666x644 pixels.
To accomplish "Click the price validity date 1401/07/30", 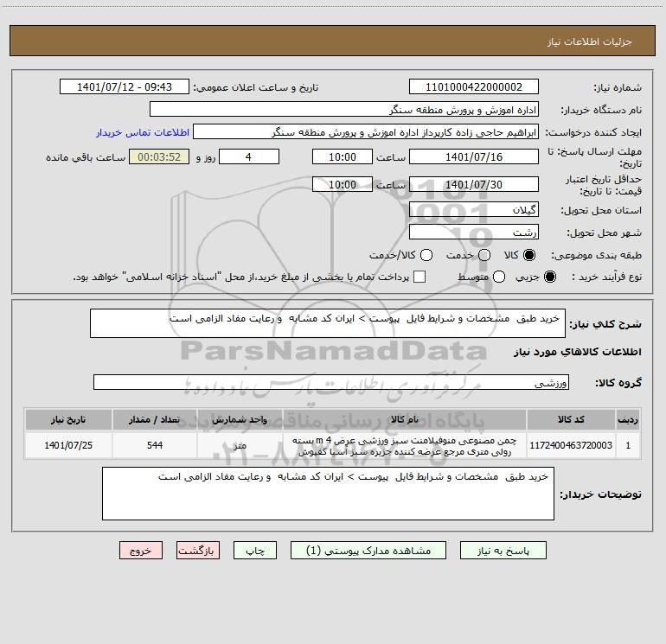I will 474,185.
